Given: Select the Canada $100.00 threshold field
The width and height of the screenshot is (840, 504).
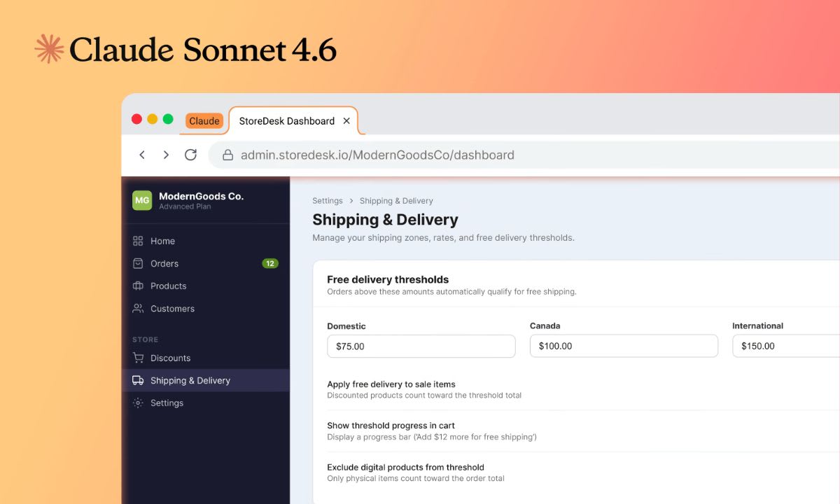Looking at the screenshot, I should point(624,346).
